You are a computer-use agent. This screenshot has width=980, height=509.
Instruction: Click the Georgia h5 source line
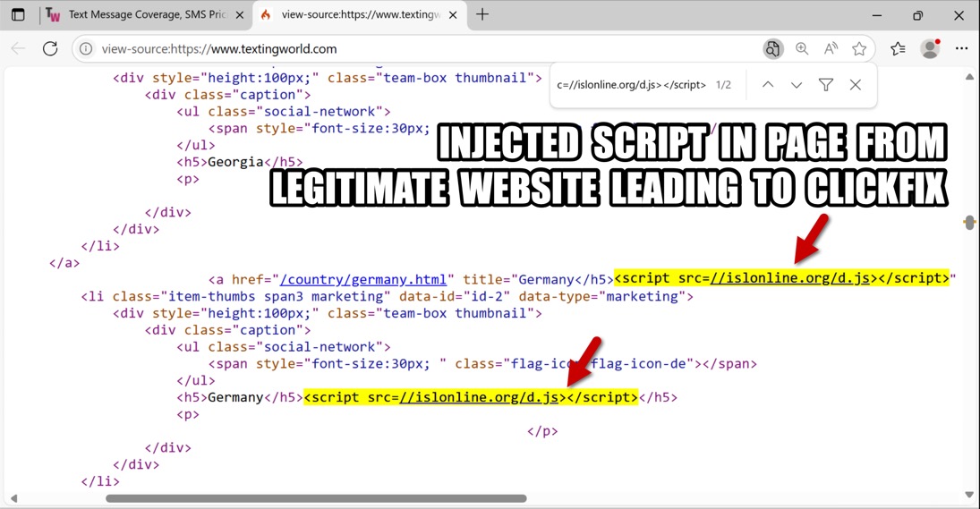click(x=239, y=162)
